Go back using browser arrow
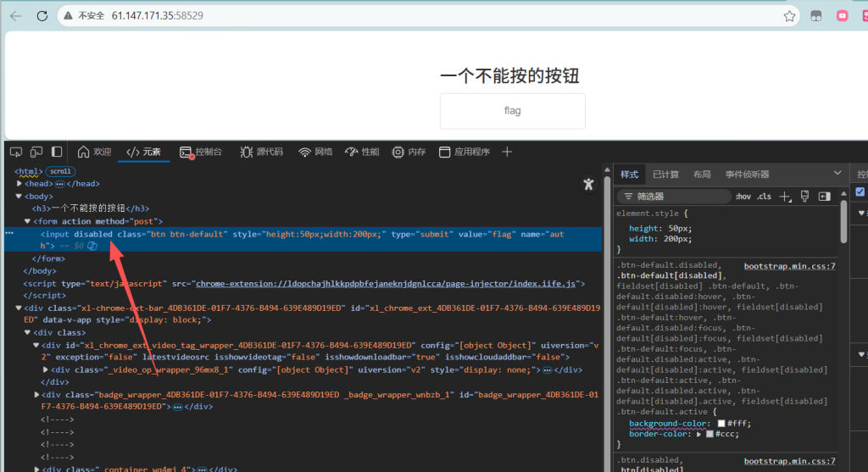 [x=15, y=15]
